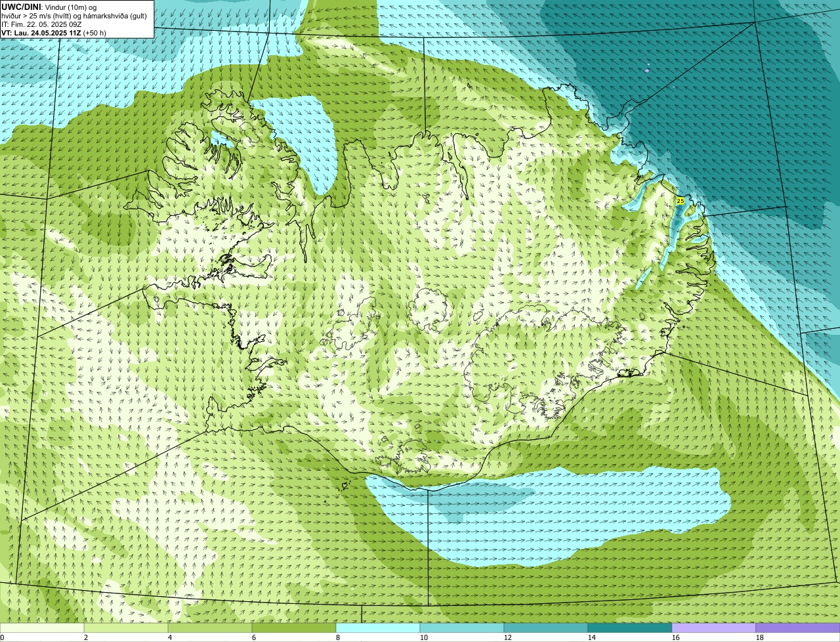This screenshot has width=840, height=642.
Task: Click the 'UWC/DINI' title text
Action: pos(21,7)
